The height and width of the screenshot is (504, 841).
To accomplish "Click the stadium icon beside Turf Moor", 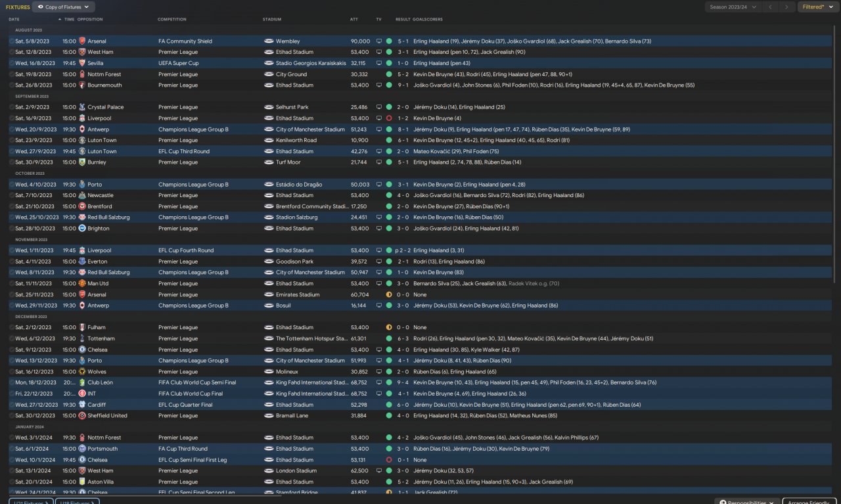I will 269,162.
